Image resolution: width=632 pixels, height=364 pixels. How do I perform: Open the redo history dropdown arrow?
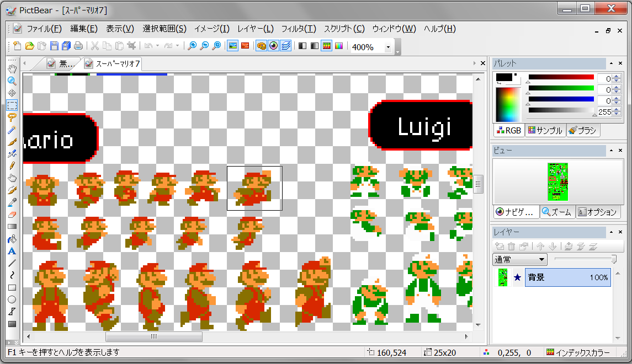coord(177,46)
